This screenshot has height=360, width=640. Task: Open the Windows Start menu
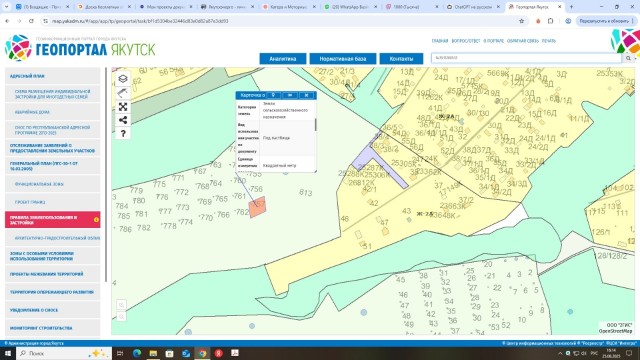click(x=7, y=353)
